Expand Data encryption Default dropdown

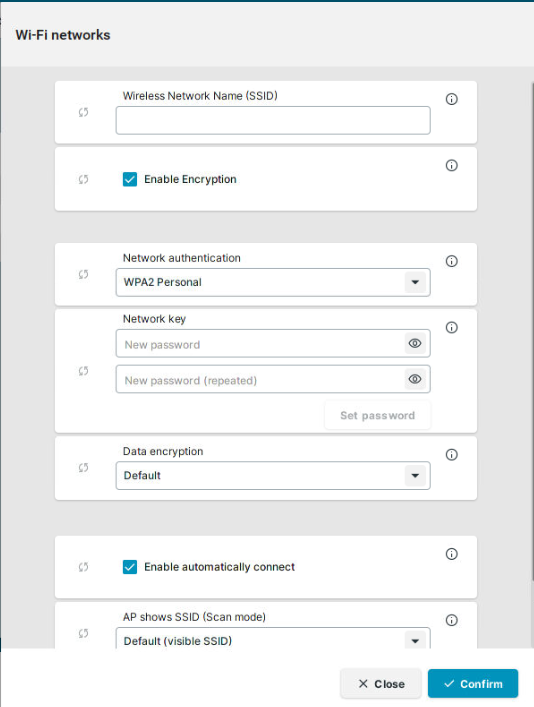[x=273, y=475]
